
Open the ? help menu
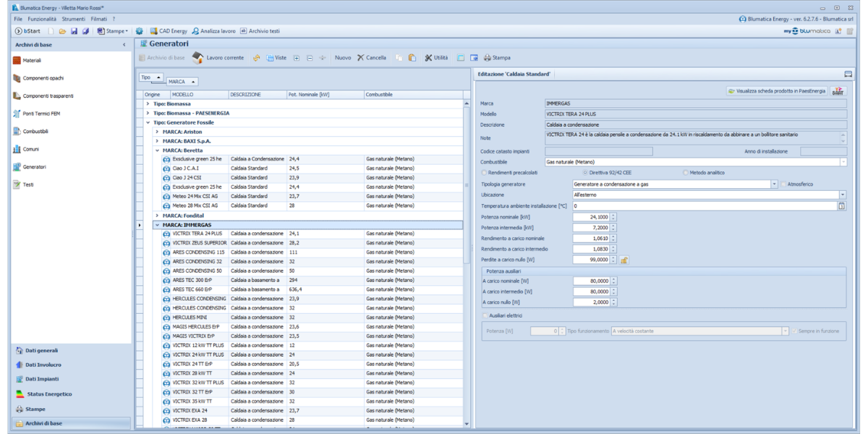pyautogui.click(x=114, y=18)
